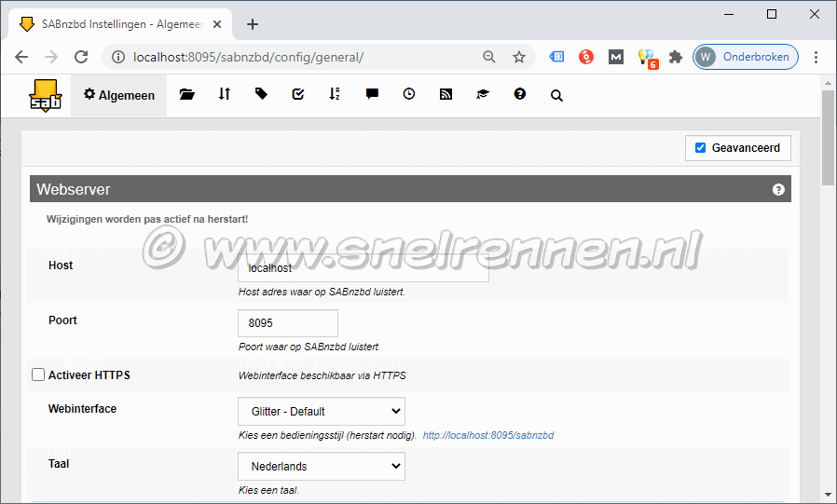Open the Chrome three-dot menu
837x504 pixels.
[x=816, y=57]
